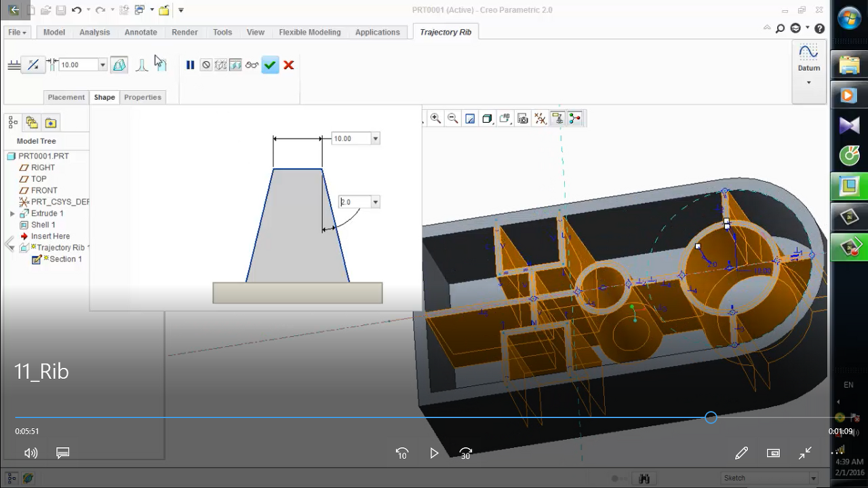Click the Zoom In graphics toolbar icon
The image size is (868, 488).
(435, 119)
